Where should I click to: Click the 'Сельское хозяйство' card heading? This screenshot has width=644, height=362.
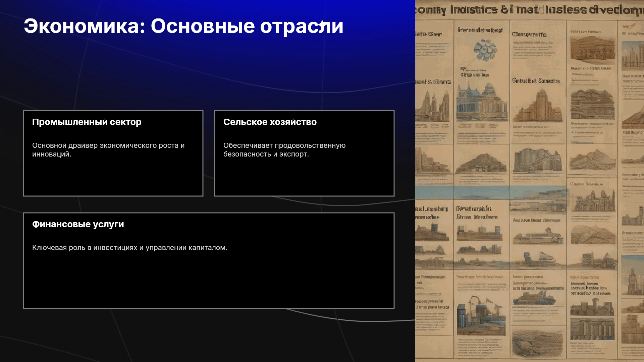[x=270, y=122]
